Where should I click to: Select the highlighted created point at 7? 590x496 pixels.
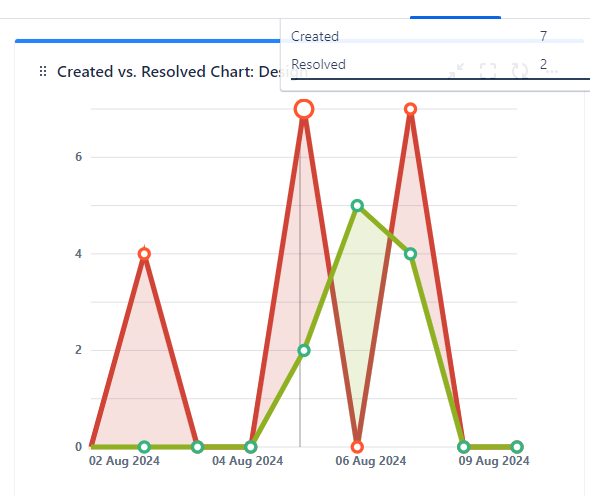tap(304, 109)
